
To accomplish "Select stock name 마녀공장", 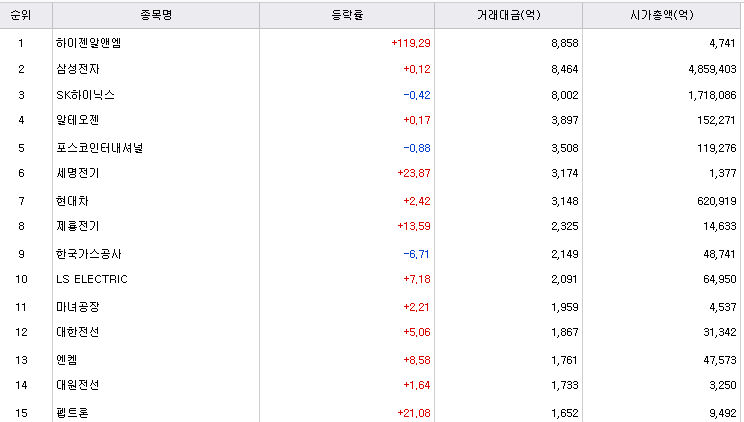I will 77,307.
